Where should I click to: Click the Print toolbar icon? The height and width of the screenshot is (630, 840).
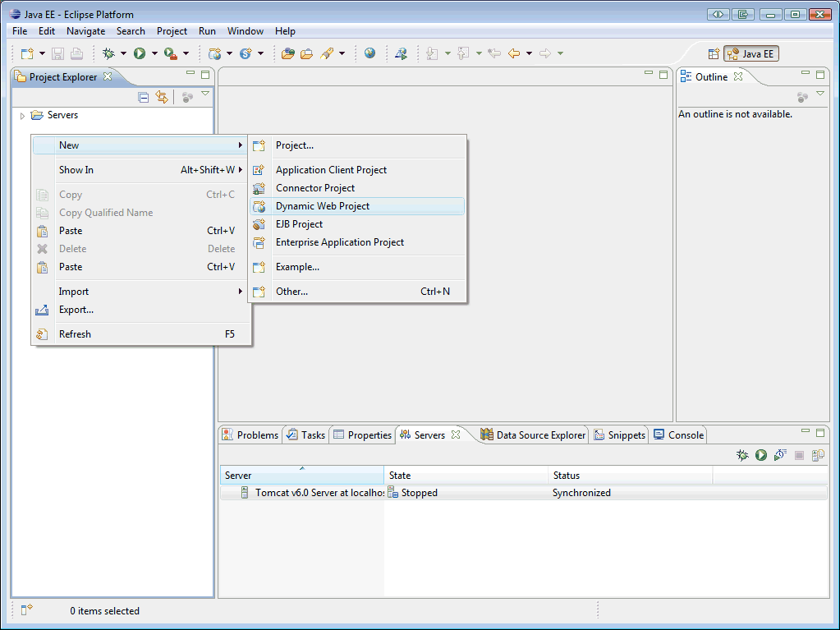[76, 53]
